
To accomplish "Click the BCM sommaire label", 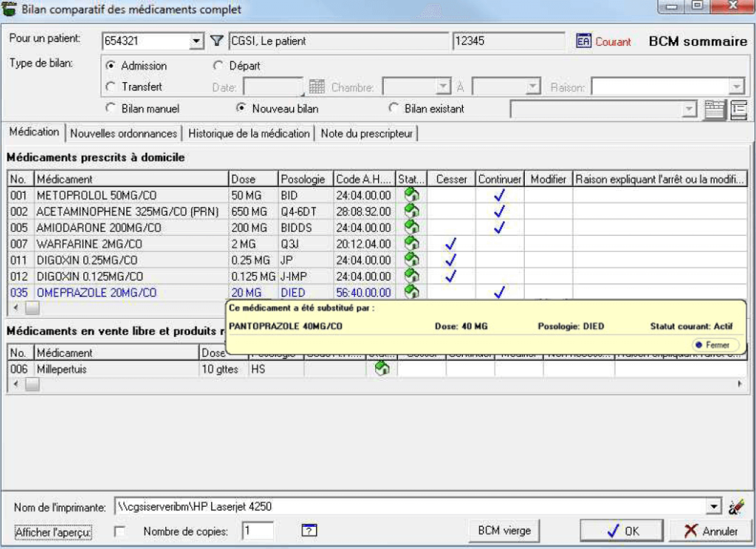I will (698, 41).
